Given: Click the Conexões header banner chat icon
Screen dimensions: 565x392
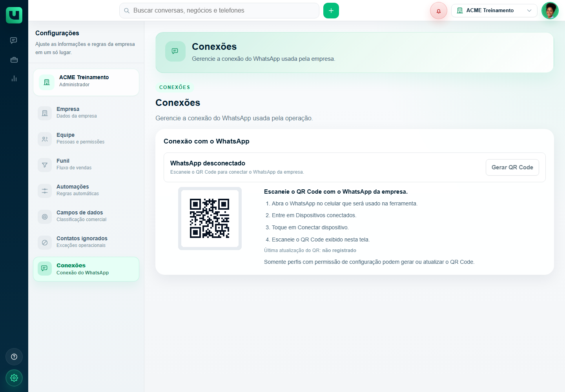Looking at the screenshot, I should (x=175, y=51).
